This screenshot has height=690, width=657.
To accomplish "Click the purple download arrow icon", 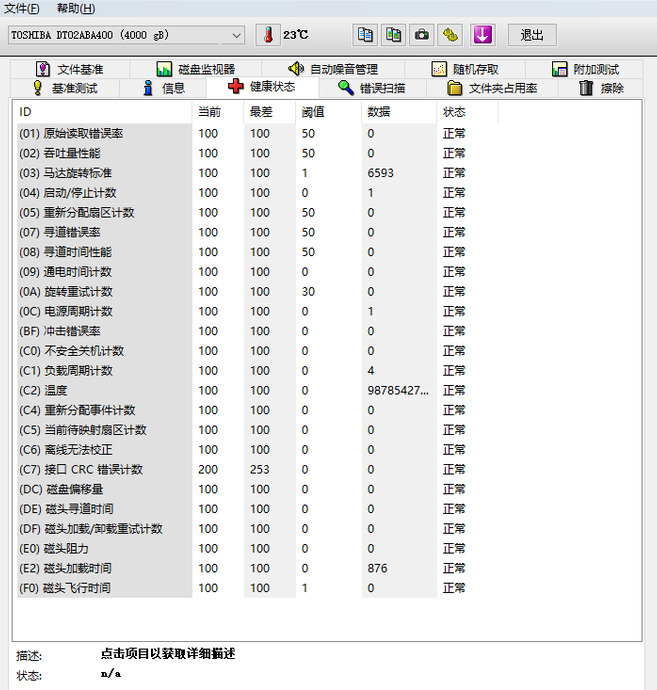I will (x=482, y=35).
